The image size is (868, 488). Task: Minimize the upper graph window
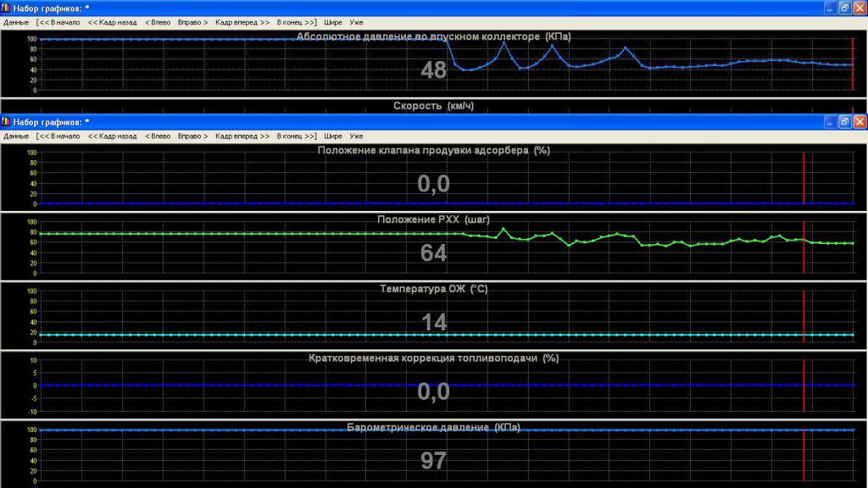[829, 8]
